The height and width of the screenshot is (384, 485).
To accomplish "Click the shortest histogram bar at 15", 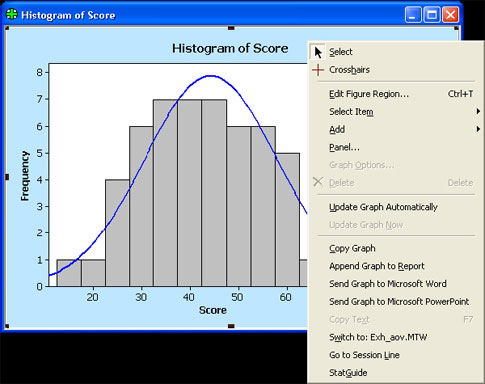I will [69, 273].
